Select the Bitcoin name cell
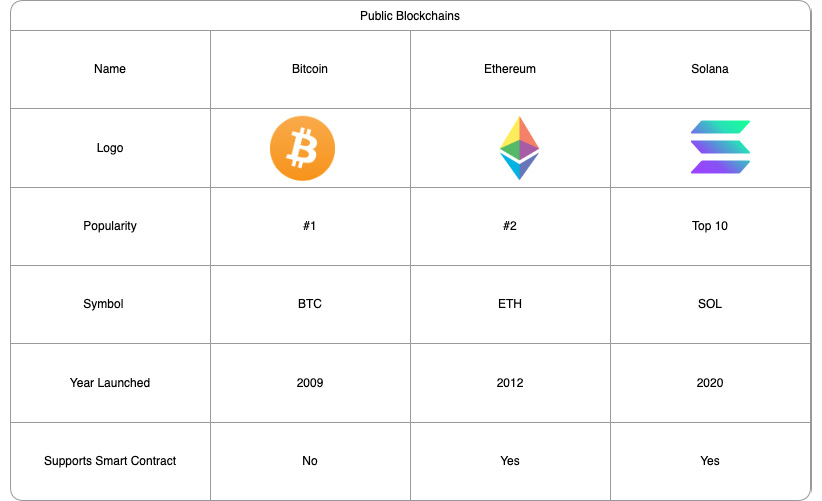This screenshot has height=501, width=822. coord(310,69)
